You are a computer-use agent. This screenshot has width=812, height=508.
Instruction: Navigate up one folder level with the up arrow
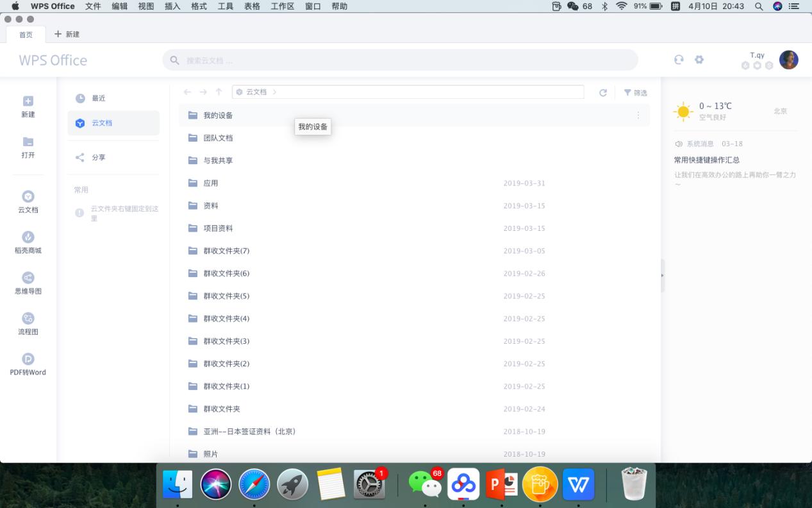pyautogui.click(x=219, y=92)
